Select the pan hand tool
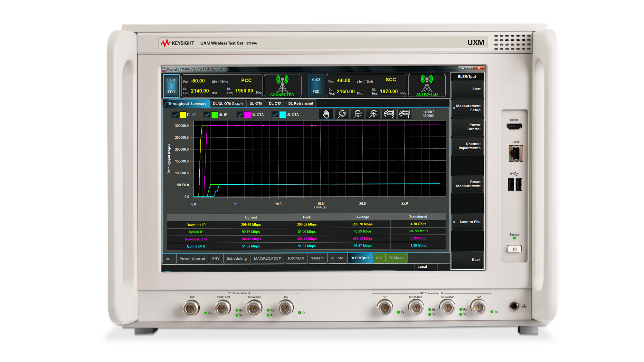Image resolution: width=644 pixels, height=362 pixels. coord(326,114)
